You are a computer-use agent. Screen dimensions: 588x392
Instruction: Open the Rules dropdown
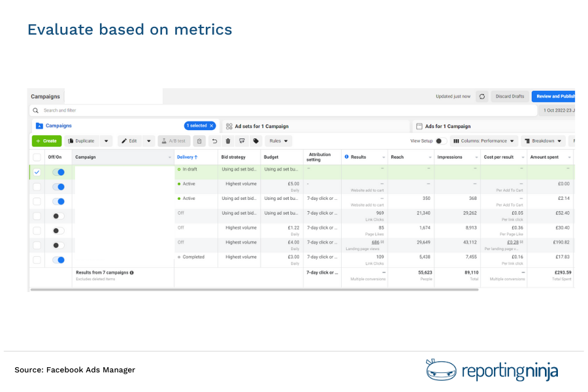(278, 140)
